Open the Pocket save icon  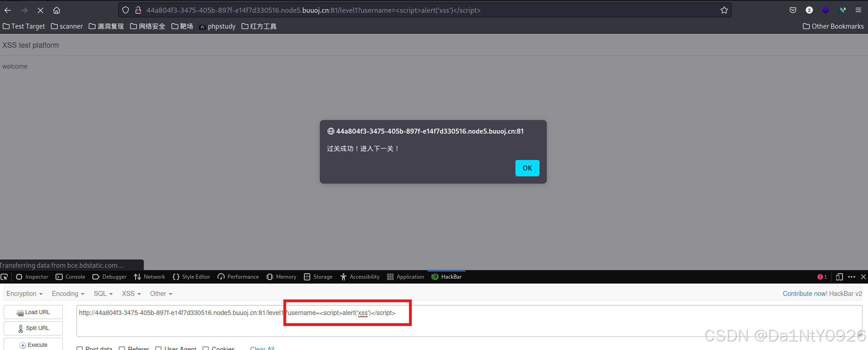coord(793,10)
